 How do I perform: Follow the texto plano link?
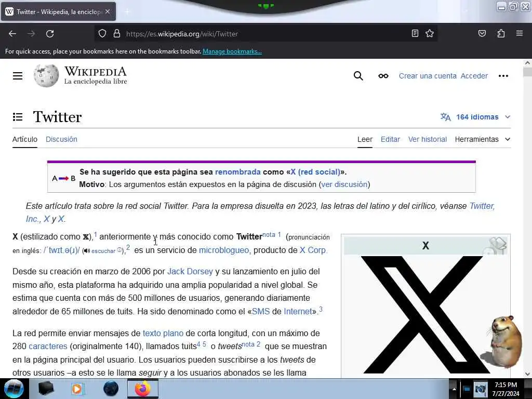(x=163, y=333)
